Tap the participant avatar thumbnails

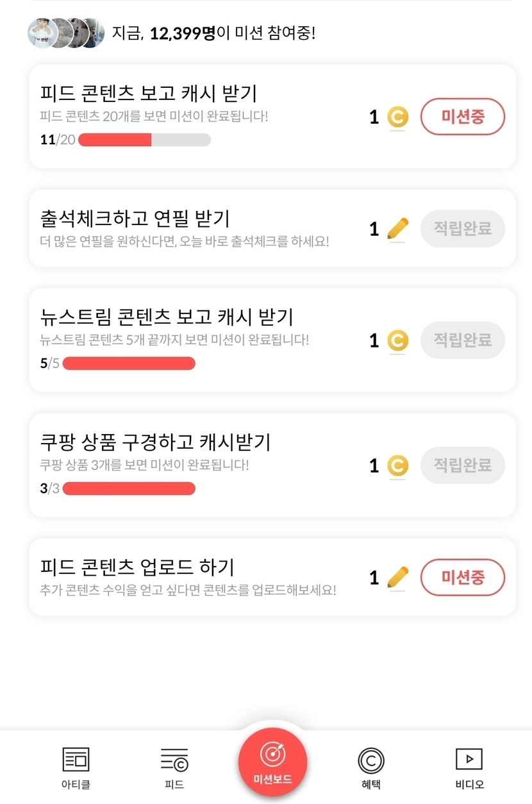pos(66,33)
